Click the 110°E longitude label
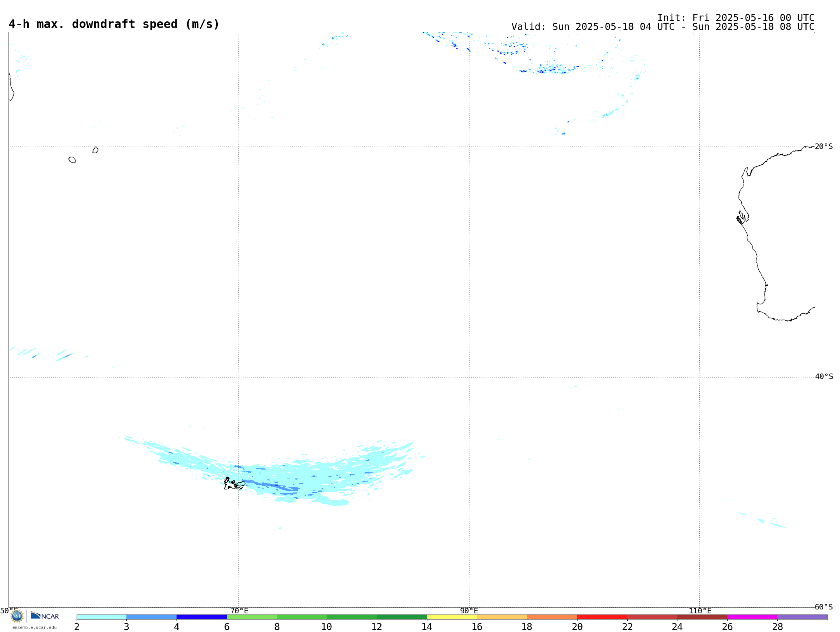840x632 pixels. [x=700, y=611]
